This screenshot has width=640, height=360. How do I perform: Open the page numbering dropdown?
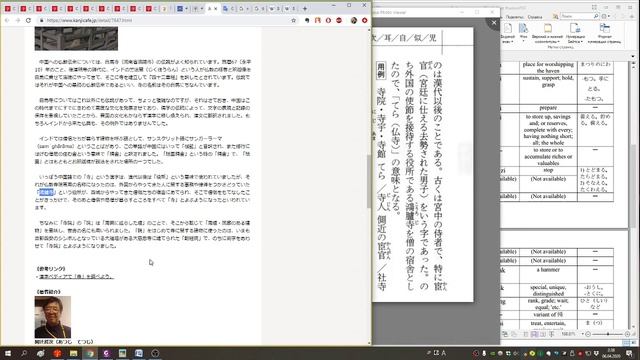point(575,33)
